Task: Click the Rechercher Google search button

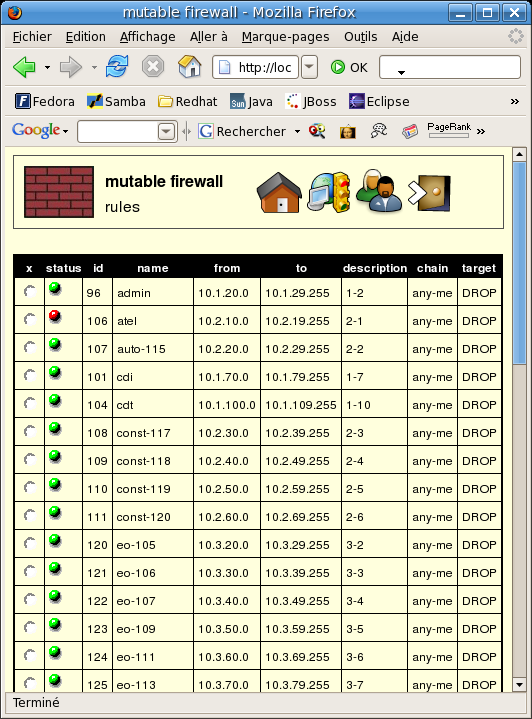Action: [244, 132]
